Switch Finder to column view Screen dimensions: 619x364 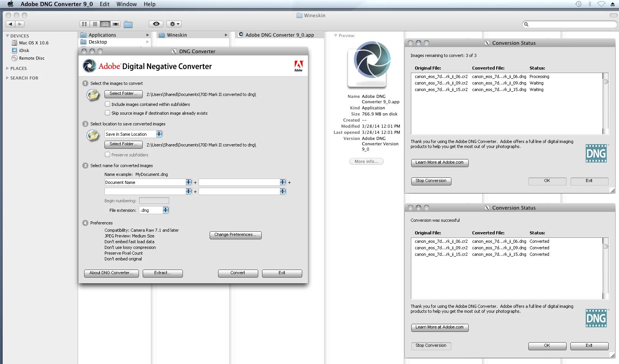pos(105,24)
